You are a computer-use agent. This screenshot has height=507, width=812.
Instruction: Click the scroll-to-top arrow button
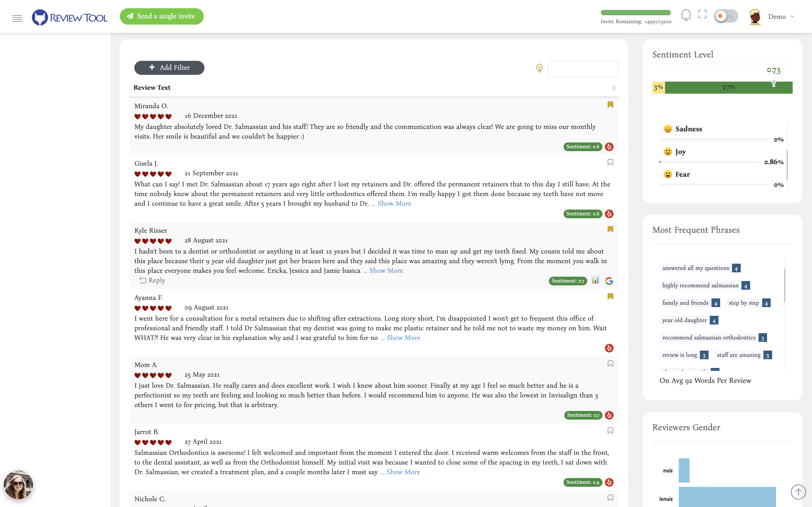(798, 492)
